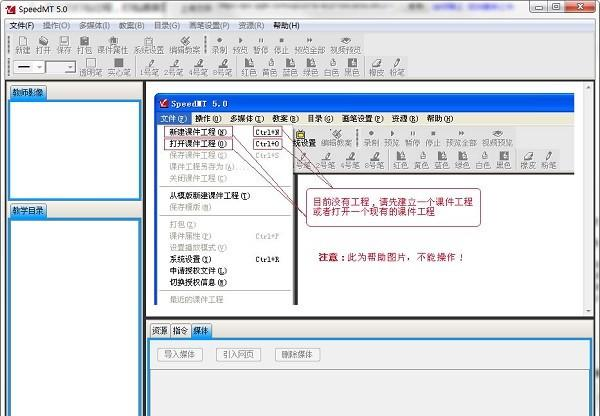600x416 pixels.
Task: Start recording with the 录制 button
Action: pyautogui.click(x=219, y=45)
